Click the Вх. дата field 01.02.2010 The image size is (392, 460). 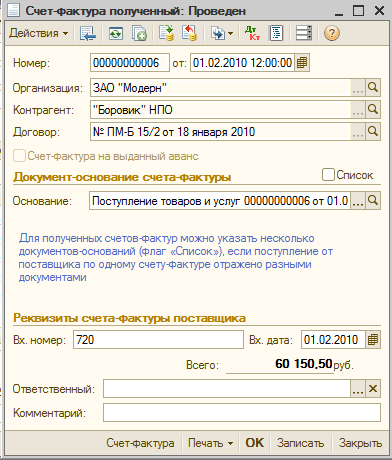pyautogui.click(x=333, y=340)
